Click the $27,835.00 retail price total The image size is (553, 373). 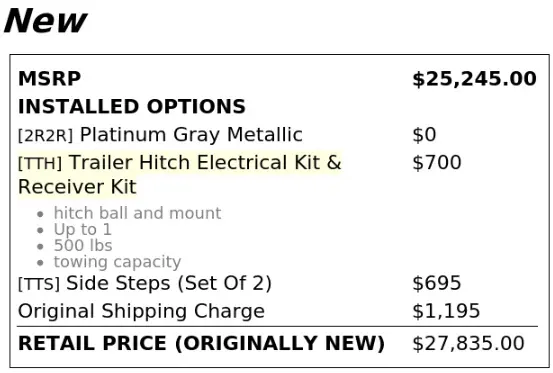468,344
